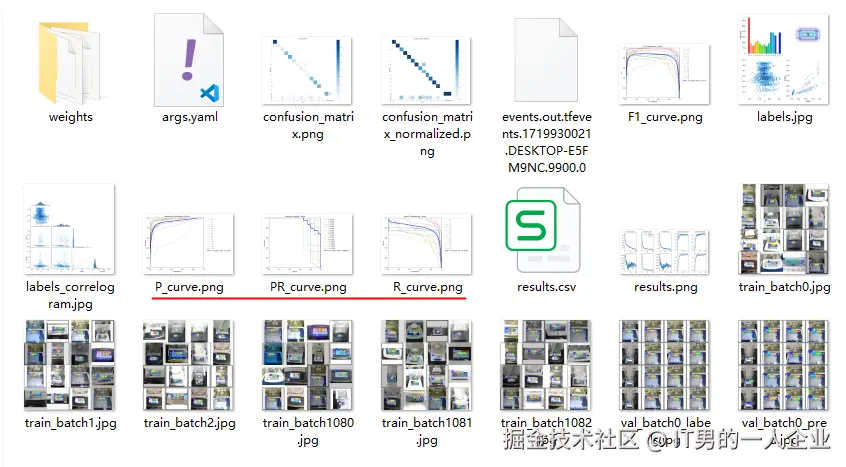Viewport: 846px width, 467px height.
Task: Select the events.out.tfevents blank file icon
Action: click(x=546, y=60)
